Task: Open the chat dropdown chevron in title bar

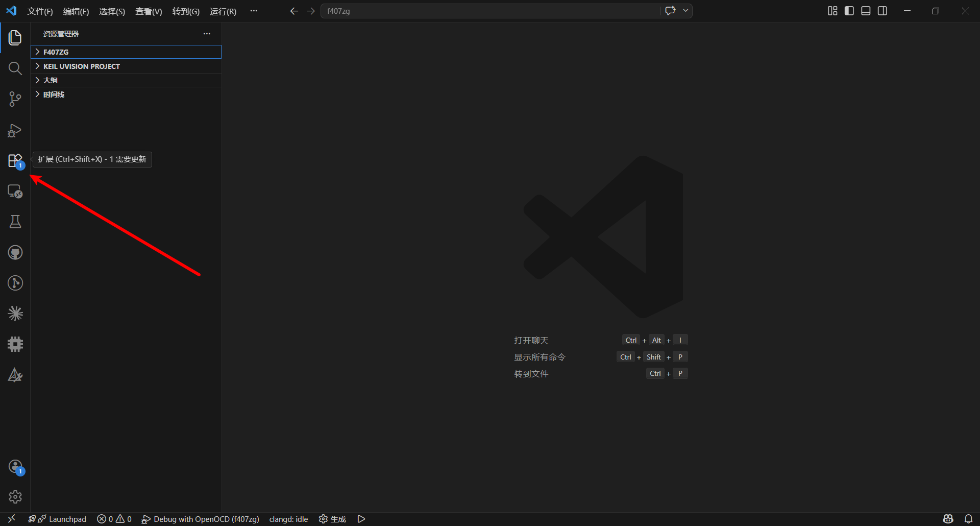Action: 685,11
